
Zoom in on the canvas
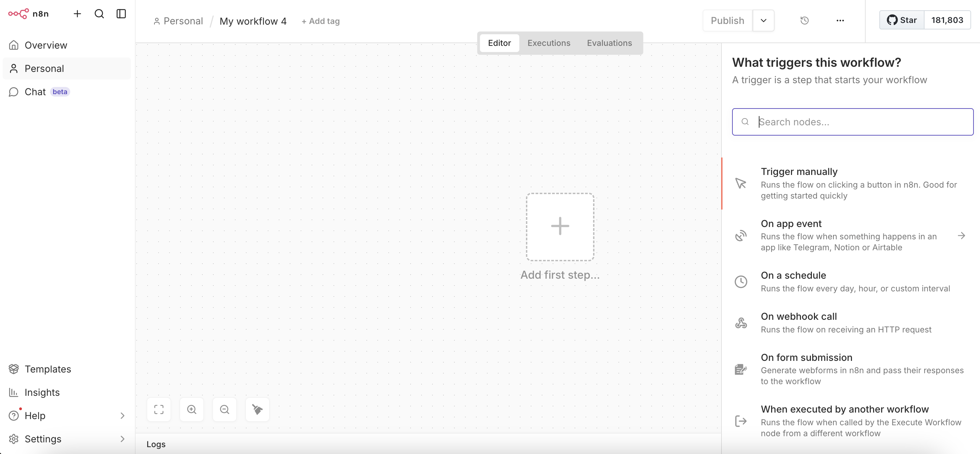(191, 409)
